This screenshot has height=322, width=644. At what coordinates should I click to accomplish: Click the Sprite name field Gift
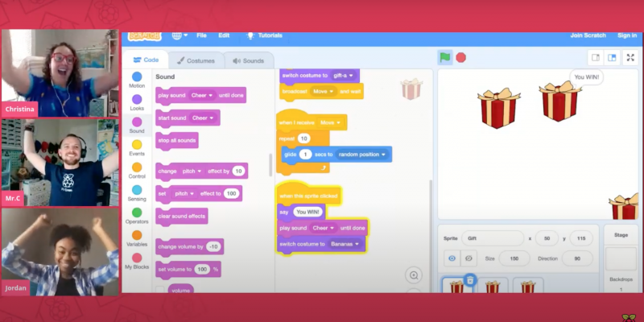pos(493,238)
